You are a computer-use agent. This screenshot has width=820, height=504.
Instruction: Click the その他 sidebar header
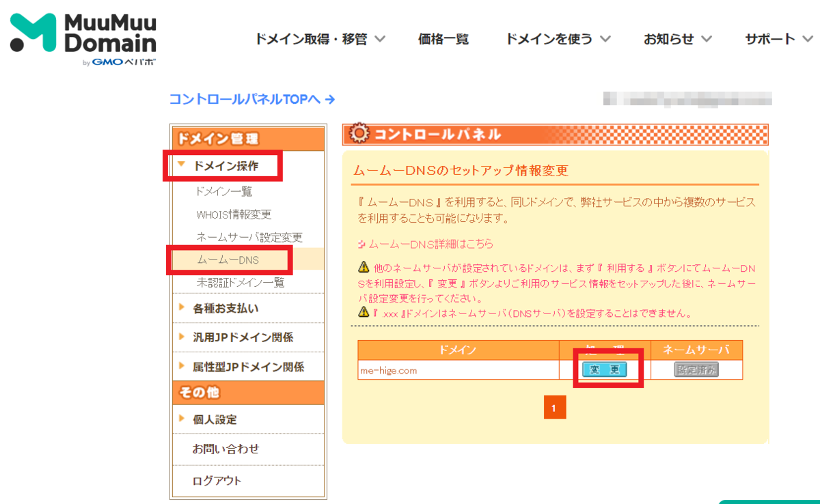(247, 393)
